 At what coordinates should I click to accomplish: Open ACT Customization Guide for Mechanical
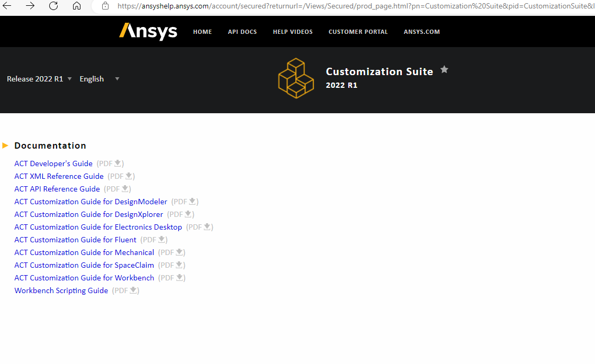84,252
